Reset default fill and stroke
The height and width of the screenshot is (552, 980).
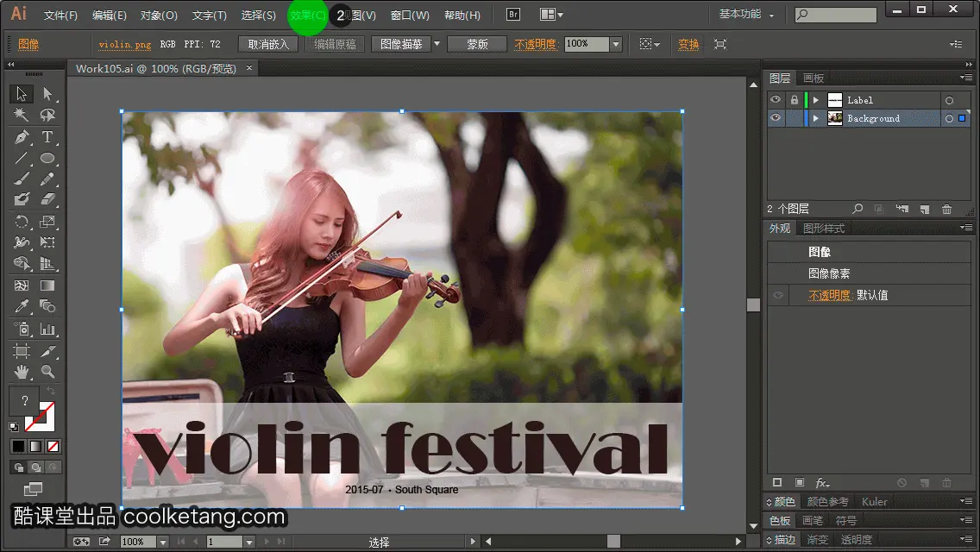tap(14, 427)
